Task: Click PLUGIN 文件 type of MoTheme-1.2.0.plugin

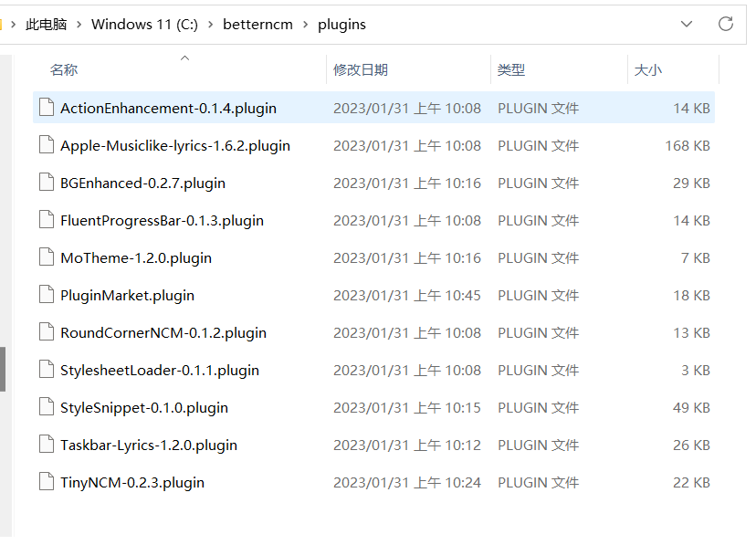Action: pyautogui.click(x=538, y=257)
